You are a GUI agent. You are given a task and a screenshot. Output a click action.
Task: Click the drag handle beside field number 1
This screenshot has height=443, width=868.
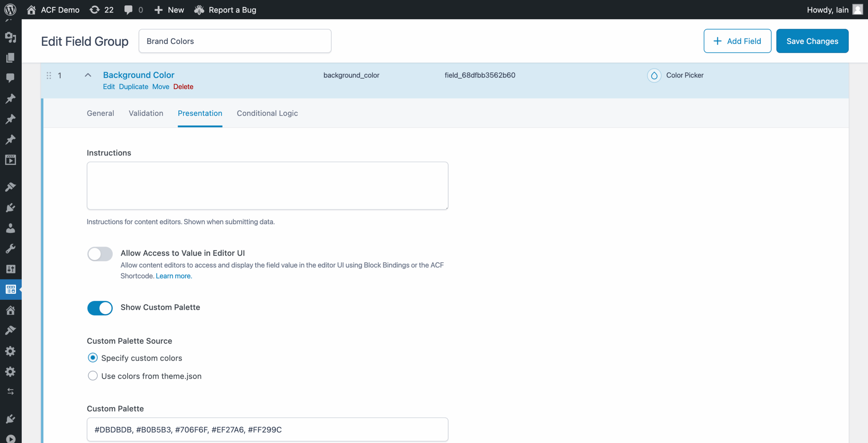pos(49,75)
